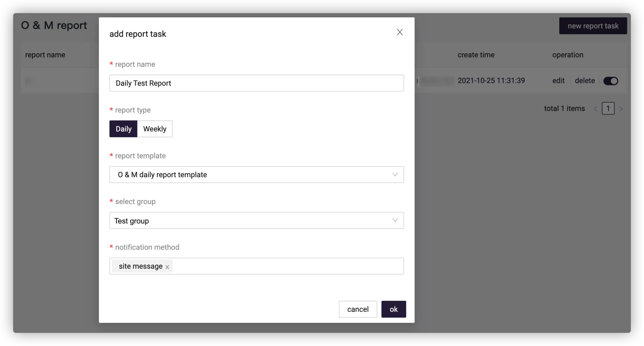
Task: Select page 1 in pagination
Action: click(608, 108)
